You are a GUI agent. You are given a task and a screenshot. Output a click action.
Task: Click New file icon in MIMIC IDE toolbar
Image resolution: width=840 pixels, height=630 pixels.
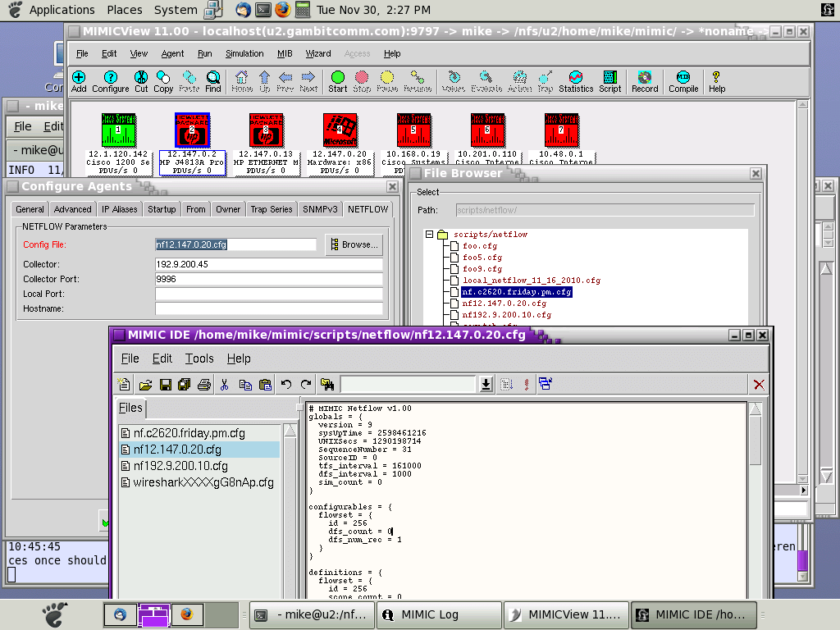tap(125, 384)
